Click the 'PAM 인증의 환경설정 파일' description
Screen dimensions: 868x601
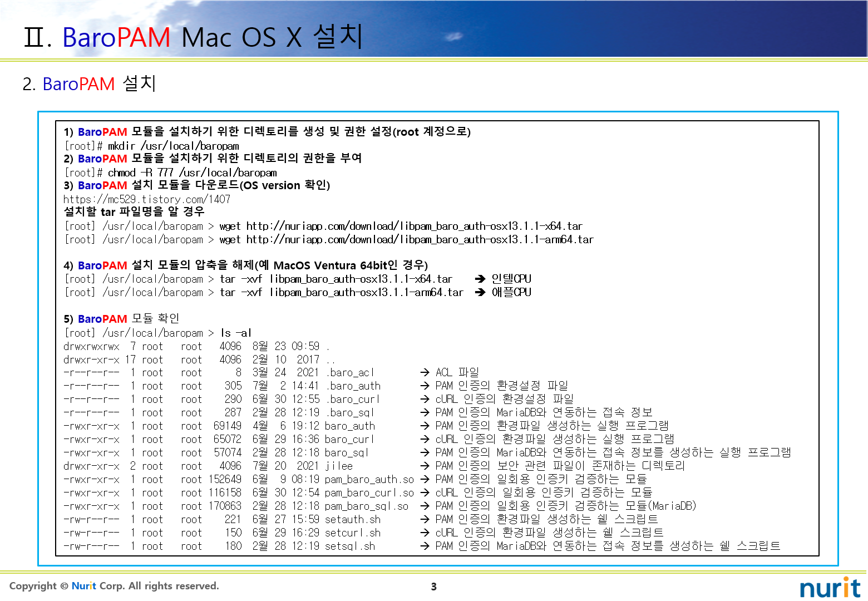click(x=502, y=386)
